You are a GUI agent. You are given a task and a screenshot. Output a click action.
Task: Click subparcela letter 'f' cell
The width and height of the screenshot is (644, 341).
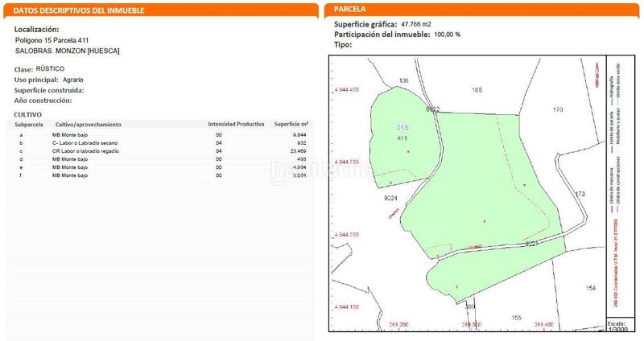click(21, 175)
